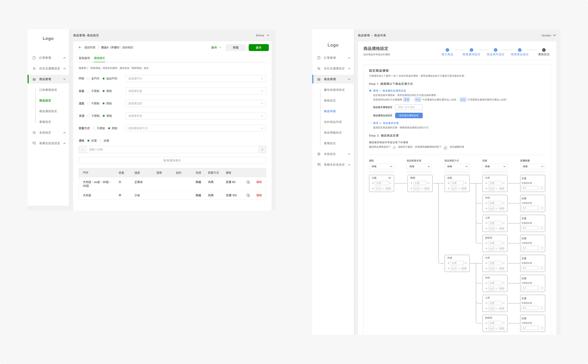Open the 請選擇門市 dropdown

196,79
